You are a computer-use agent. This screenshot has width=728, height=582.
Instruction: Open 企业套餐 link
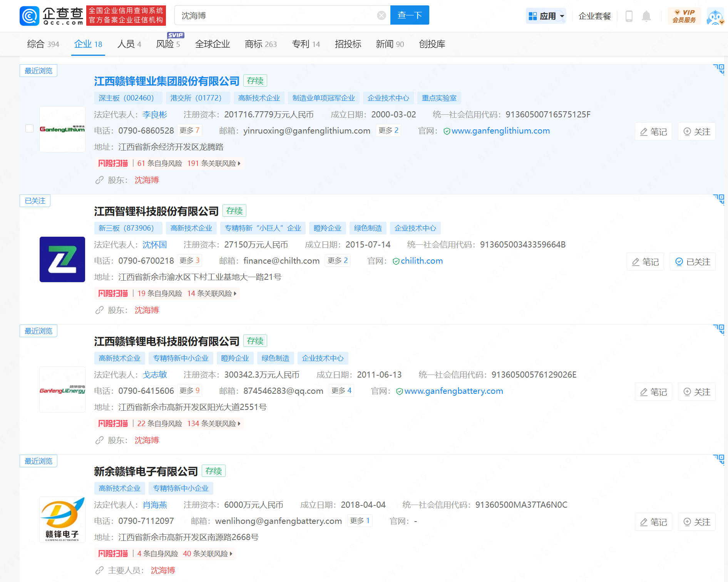point(595,16)
